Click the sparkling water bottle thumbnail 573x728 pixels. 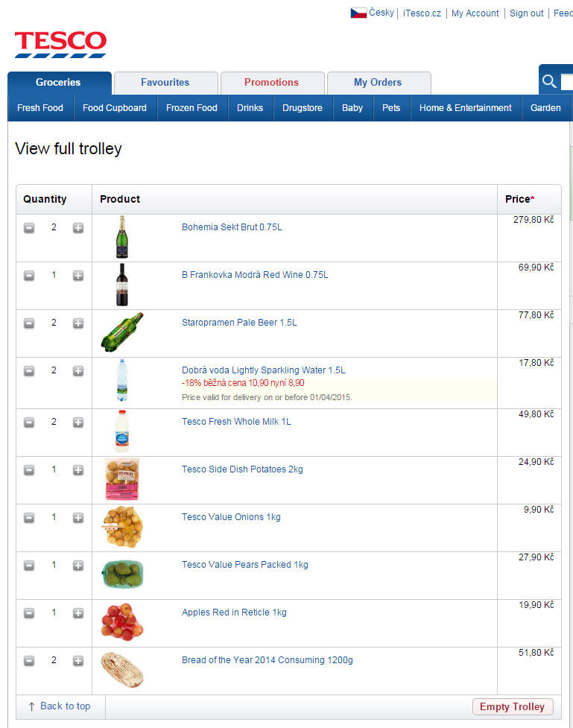click(122, 380)
